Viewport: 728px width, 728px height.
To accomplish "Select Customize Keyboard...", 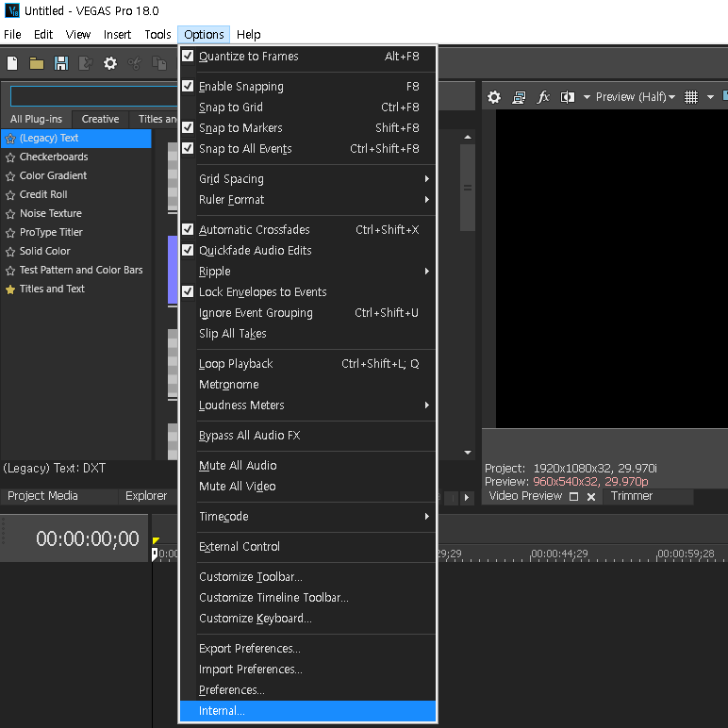I will 307,619.
